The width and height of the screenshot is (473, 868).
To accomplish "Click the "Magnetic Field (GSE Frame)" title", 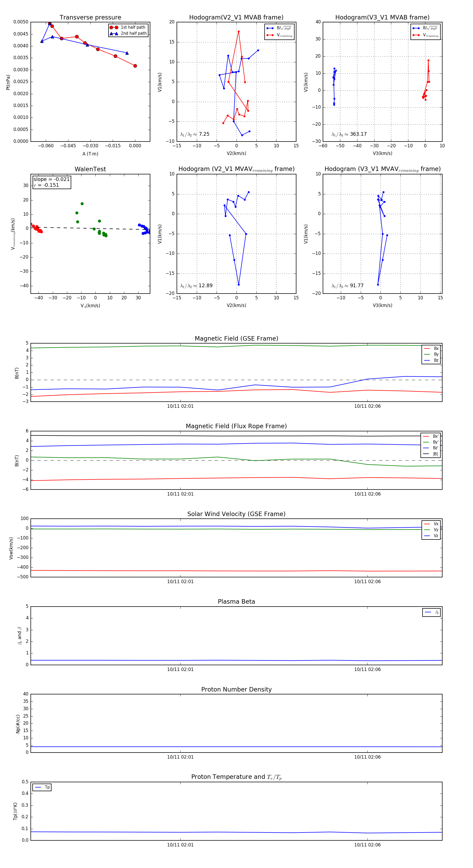I will [x=236, y=339].
